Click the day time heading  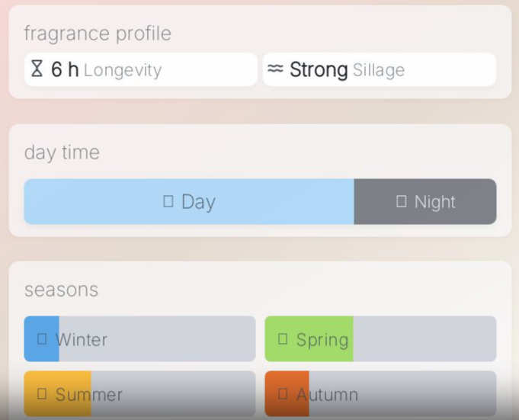point(62,152)
